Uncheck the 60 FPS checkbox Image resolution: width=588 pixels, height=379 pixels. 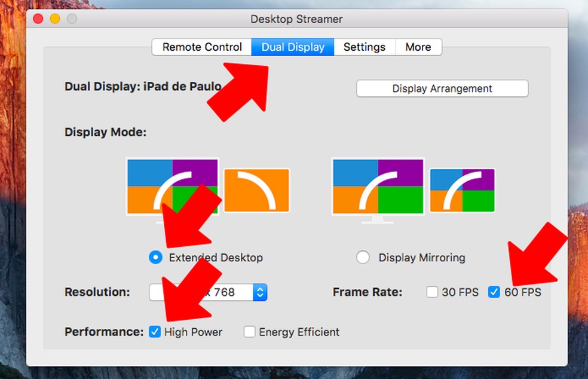click(x=494, y=292)
